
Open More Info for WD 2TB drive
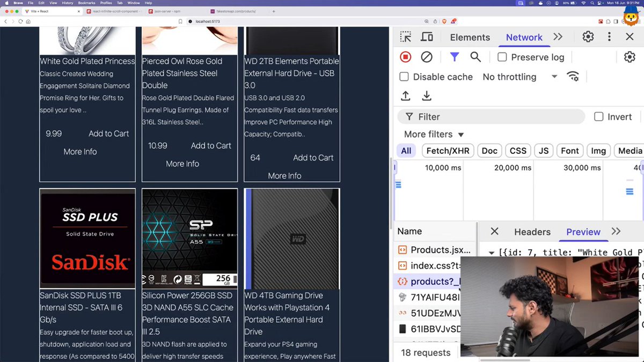coord(284,176)
